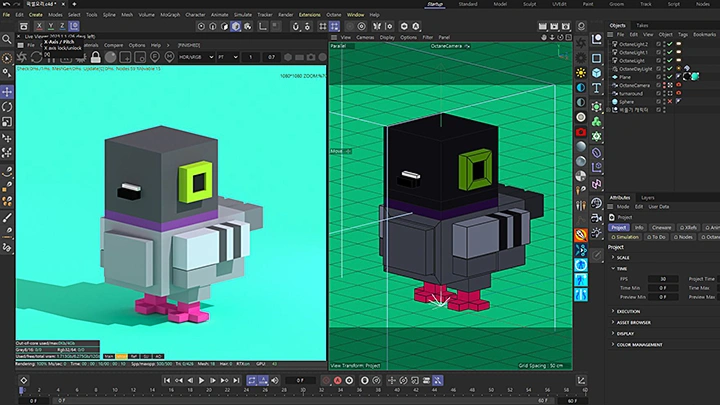Click the Live Viewer restart render icon
720x405 pixels.
(x=36, y=57)
